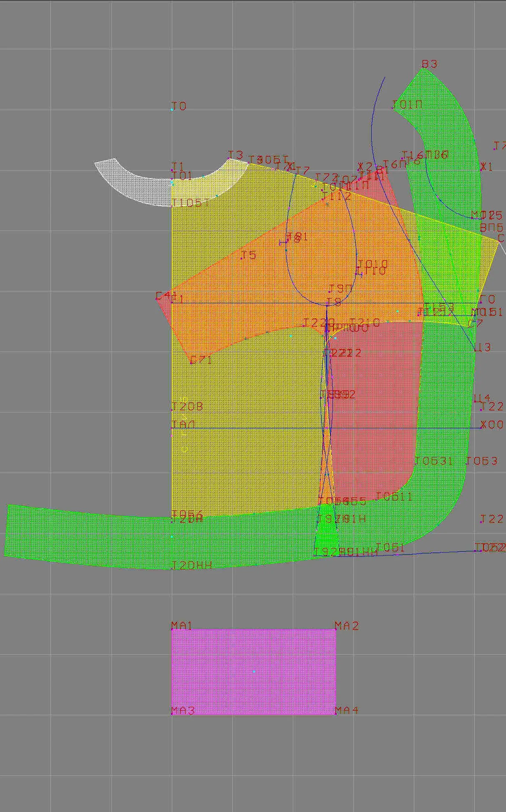
Task: Click the Т010 point label
Action: (373, 264)
